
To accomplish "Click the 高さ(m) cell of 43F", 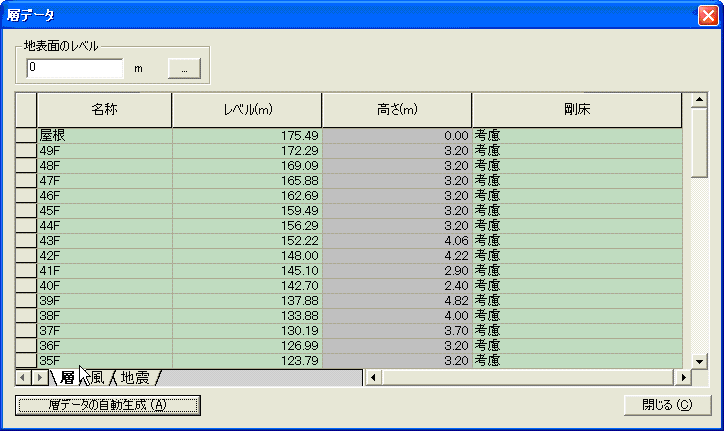I will coord(396,240).
